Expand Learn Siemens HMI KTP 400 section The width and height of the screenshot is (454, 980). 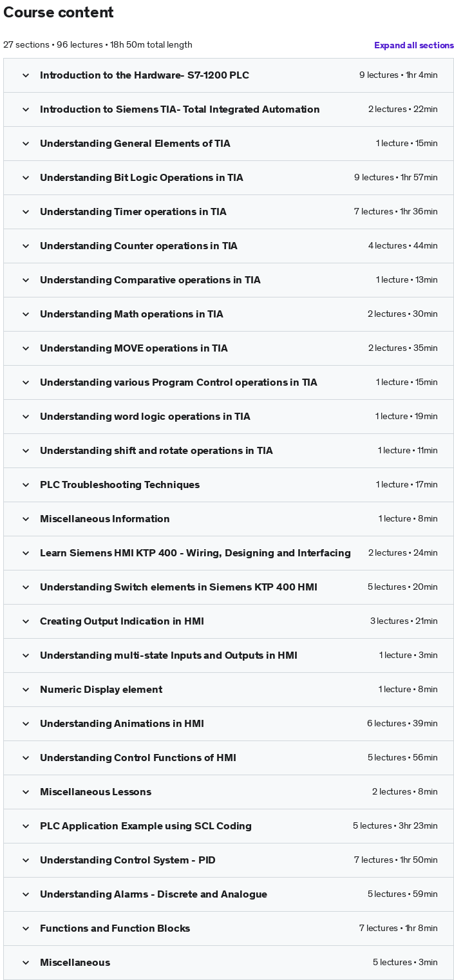tap(195, 553)
